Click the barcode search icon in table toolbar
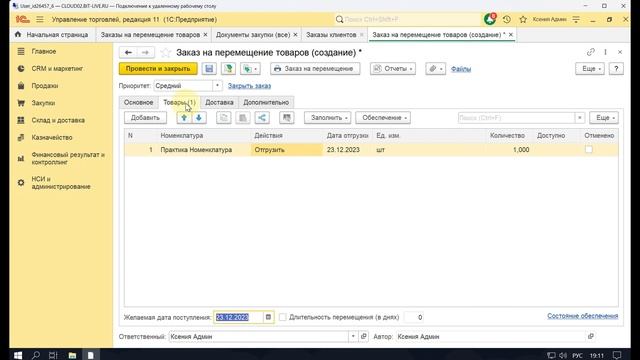Screen dimensions: 640x360 pyautogui.click(x=287, y=118)
